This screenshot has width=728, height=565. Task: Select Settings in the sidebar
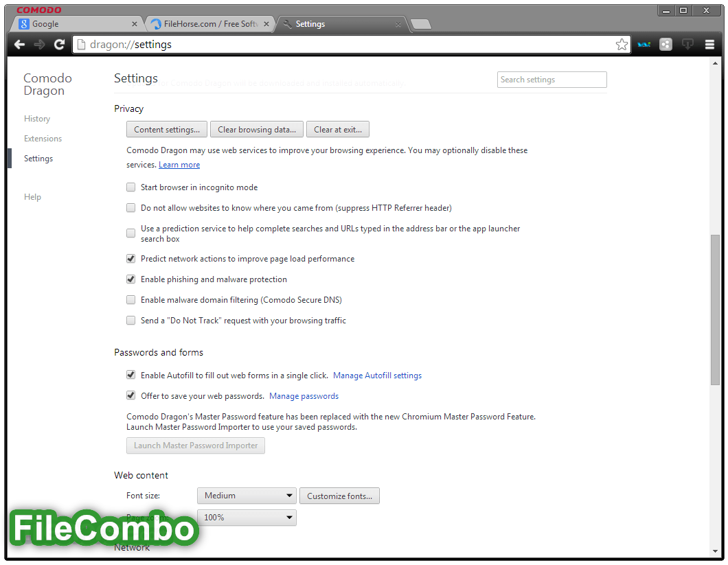pyautogui.click(x=38, y=159)
